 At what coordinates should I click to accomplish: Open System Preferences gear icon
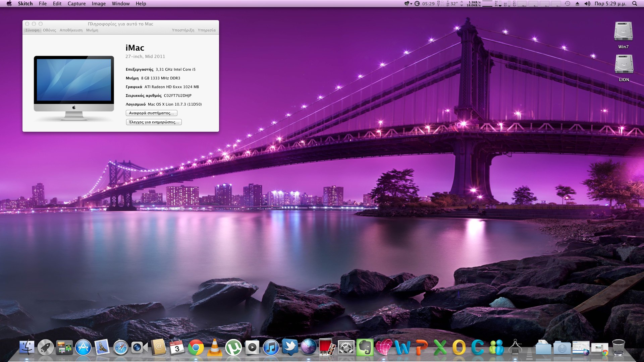(x=346, y=348)
